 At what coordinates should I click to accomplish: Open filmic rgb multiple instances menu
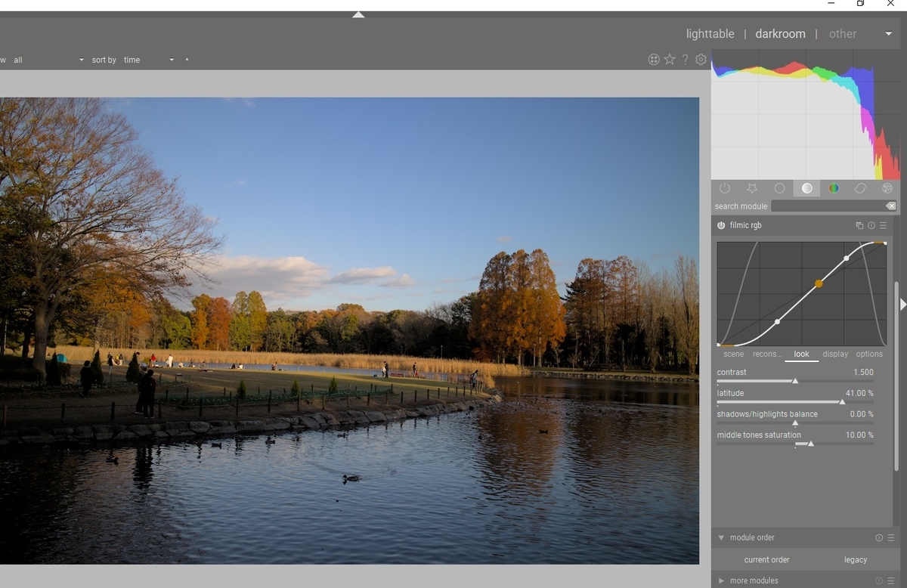(859, 225)
